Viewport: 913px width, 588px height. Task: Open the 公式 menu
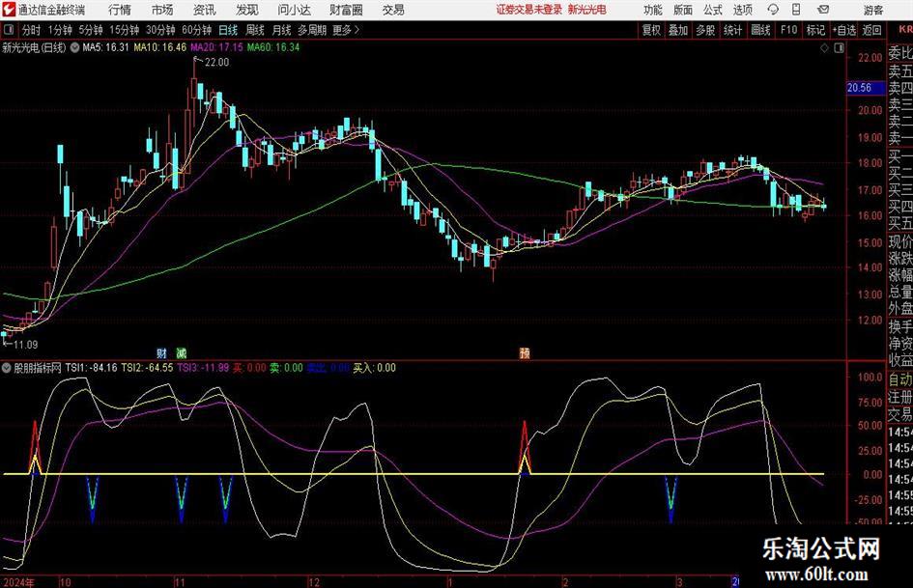(x=713, y=10)
